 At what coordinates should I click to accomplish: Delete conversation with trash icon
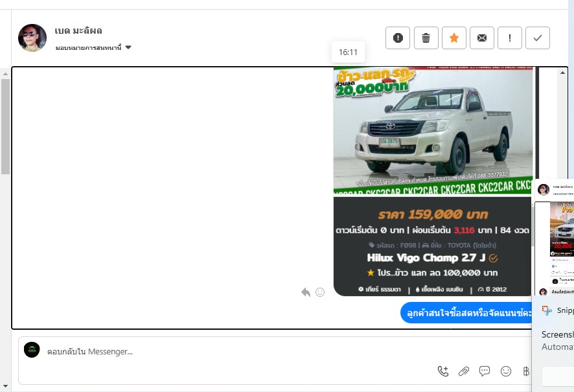pyautogui.click(x=426, y=38)
